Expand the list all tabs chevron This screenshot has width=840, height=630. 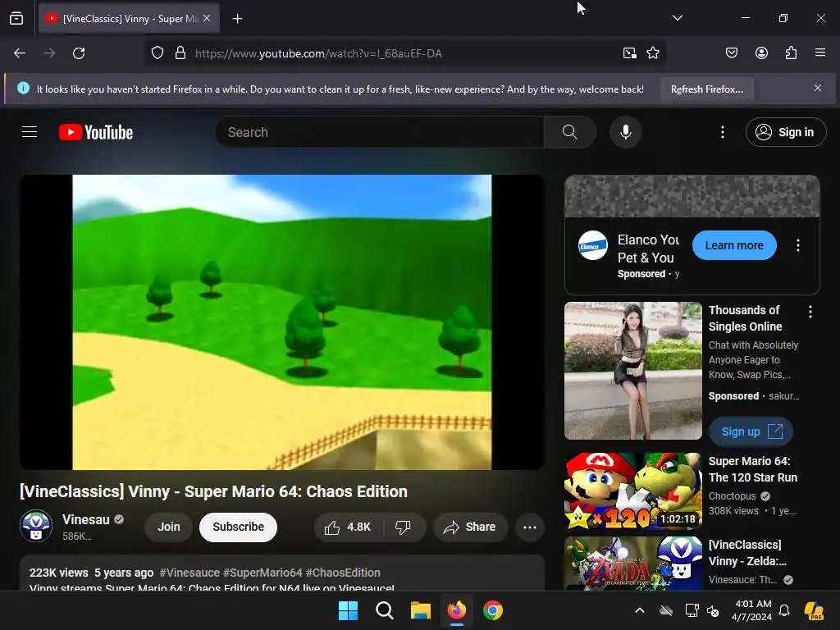[x=677, y=18]
